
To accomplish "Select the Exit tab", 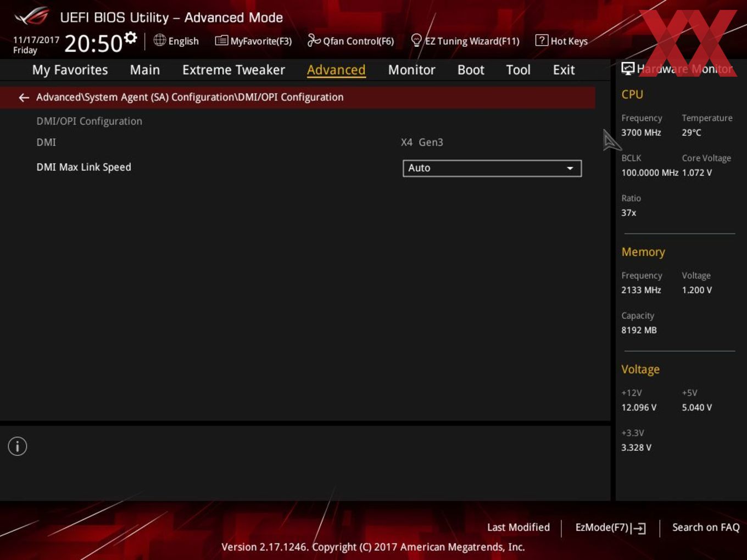I will (564, 70).
